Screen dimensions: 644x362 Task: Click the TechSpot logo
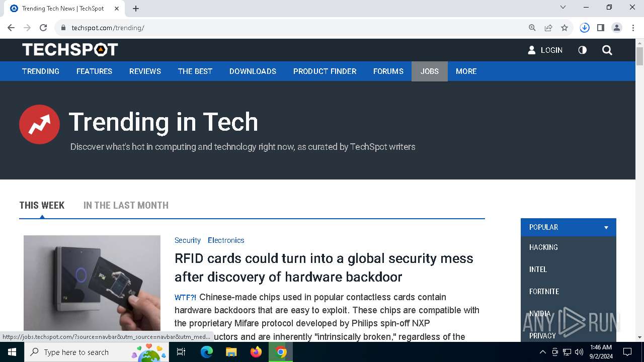[70, 50]
